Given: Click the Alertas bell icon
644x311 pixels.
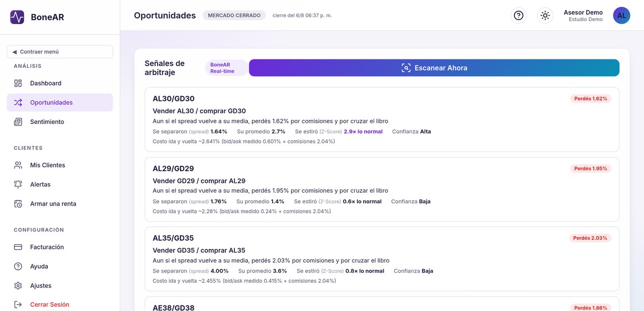Looking at the screenshot, I should click(x=18, y=184).
